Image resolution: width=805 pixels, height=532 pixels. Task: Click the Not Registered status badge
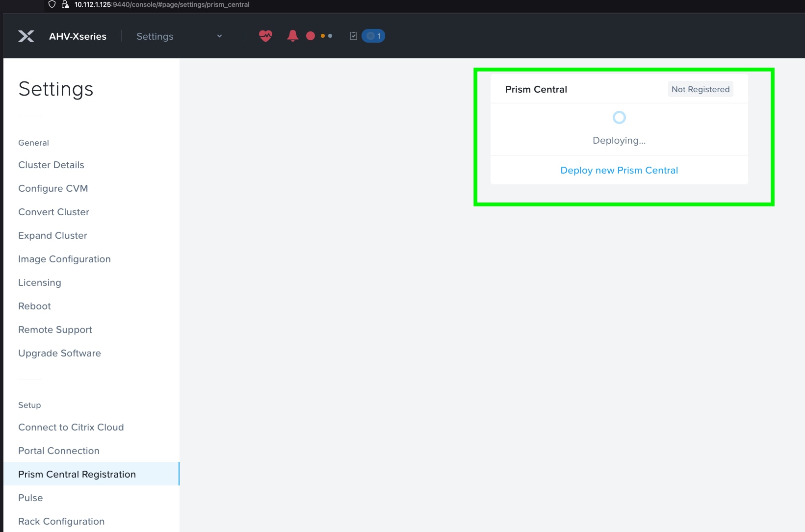700,89
